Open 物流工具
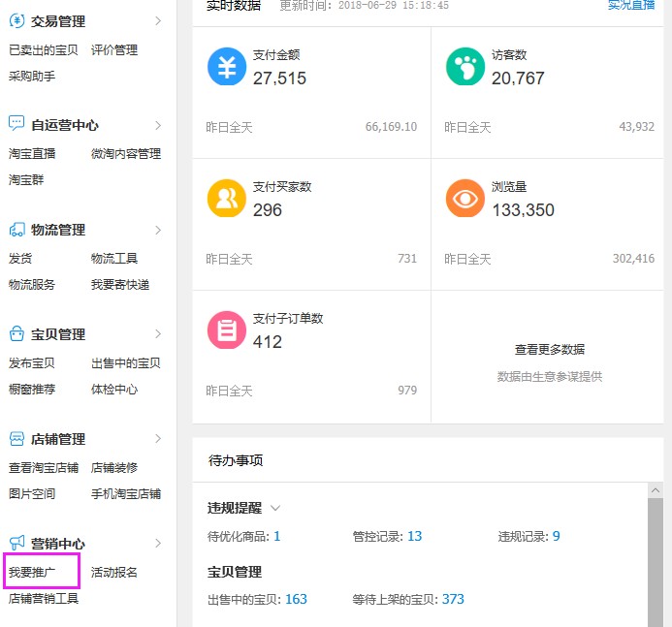 (114, 258)
